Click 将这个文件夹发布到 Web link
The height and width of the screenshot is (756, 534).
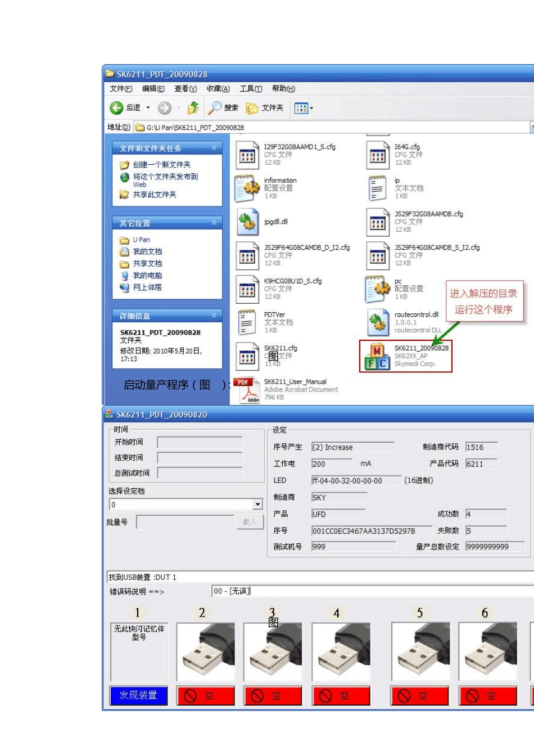coord(165,180)
